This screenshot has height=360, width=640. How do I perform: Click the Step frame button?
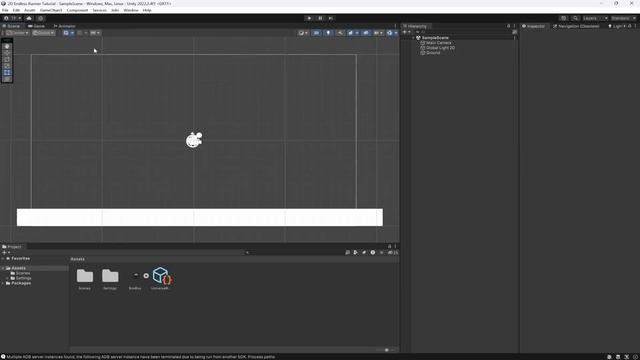tap(331, 18)
